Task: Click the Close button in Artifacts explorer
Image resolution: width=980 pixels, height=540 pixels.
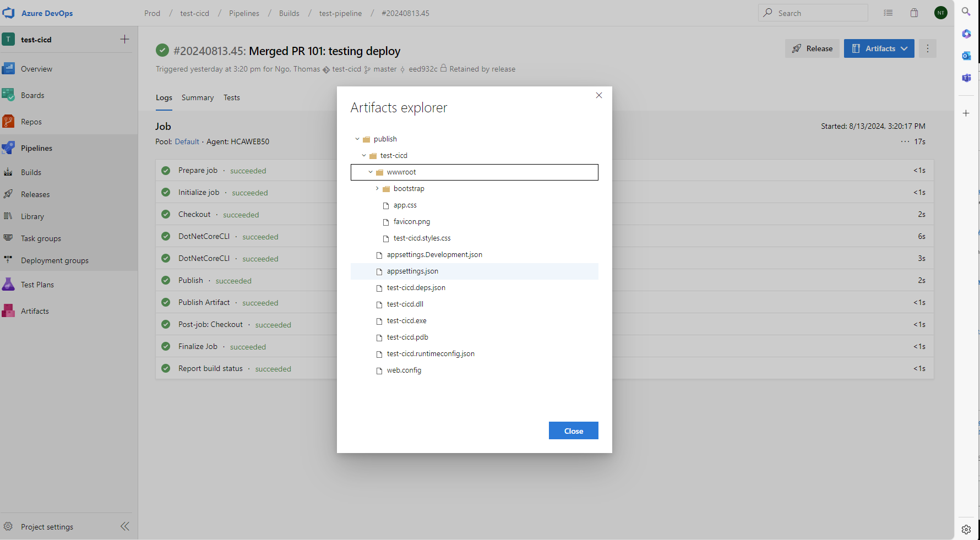Action: click(574, 431)
